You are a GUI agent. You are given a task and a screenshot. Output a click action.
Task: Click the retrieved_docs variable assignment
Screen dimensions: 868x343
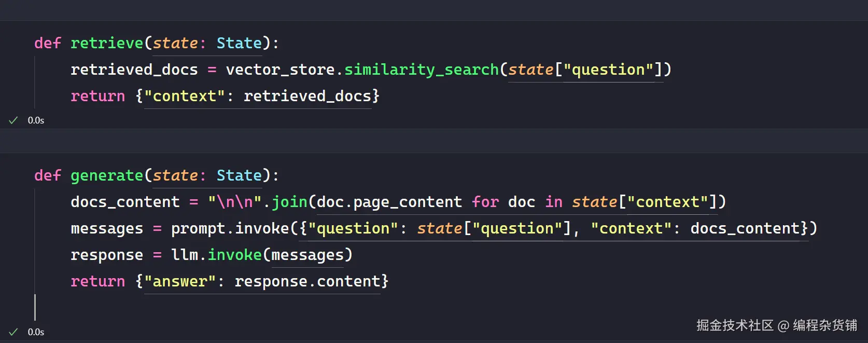pos(134,70)
